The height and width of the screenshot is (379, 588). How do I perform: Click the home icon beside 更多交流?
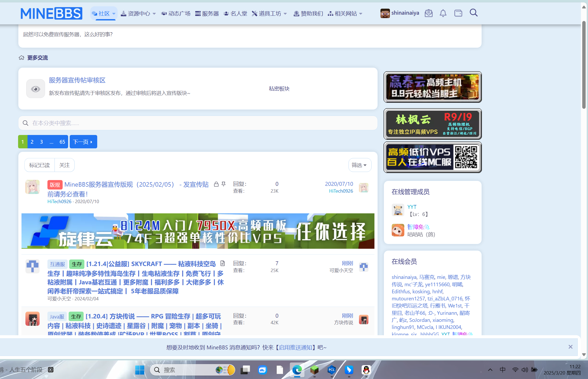pyautogui.click(x=21, y=58)
